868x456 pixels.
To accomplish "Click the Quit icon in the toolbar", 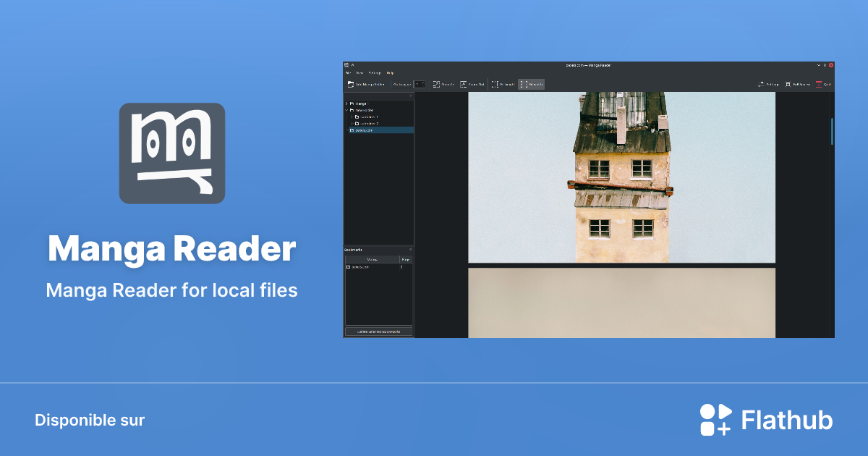I will [x=818, y=84].
